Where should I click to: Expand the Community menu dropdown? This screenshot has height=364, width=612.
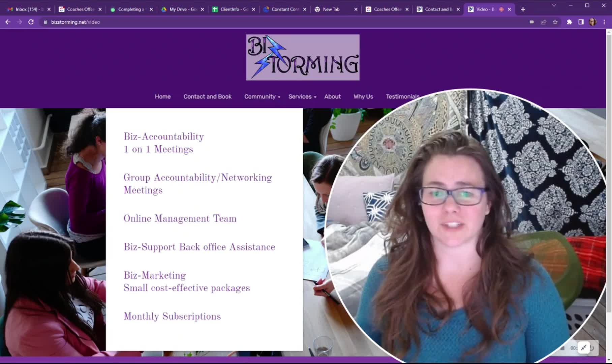[x=262, y=97]
